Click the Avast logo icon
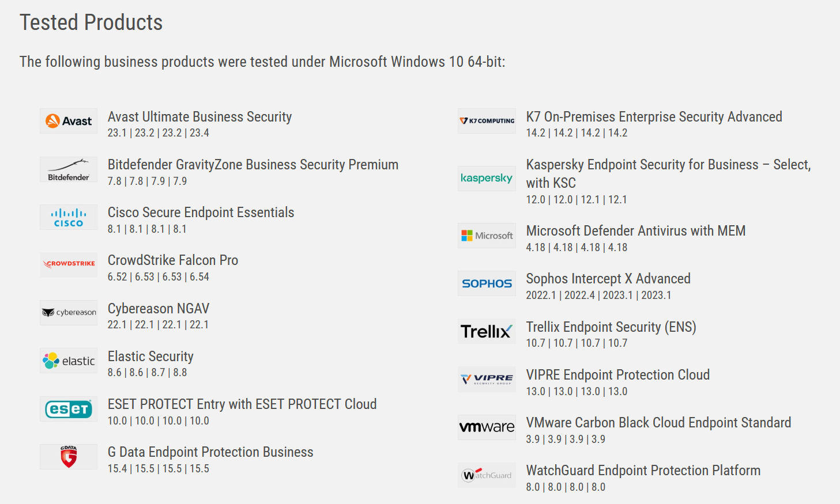Screen dimensions: 840x504 point(69,121)
